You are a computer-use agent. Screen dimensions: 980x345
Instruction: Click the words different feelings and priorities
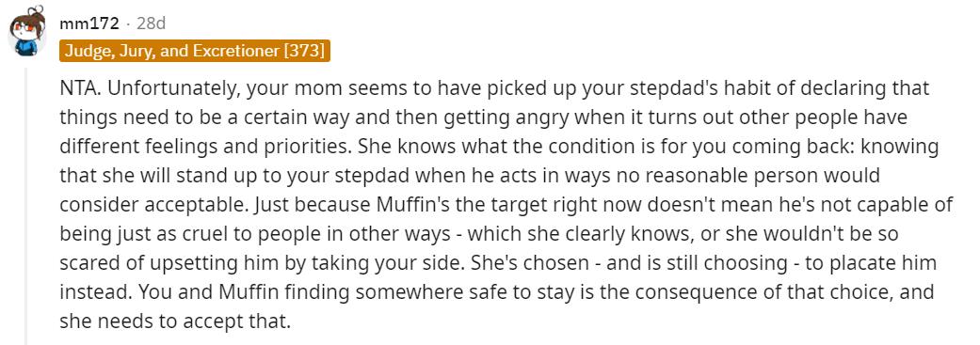pyautogui.click(x=200, y=148)
